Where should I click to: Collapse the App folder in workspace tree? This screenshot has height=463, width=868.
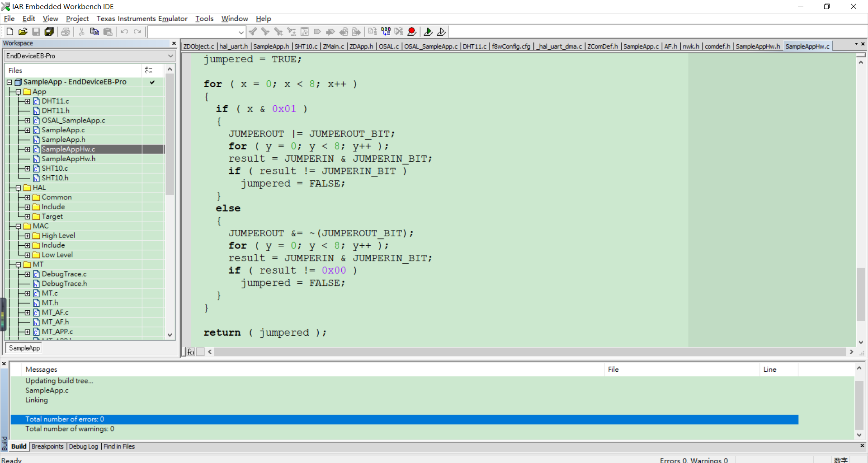(x=18, y=92)
